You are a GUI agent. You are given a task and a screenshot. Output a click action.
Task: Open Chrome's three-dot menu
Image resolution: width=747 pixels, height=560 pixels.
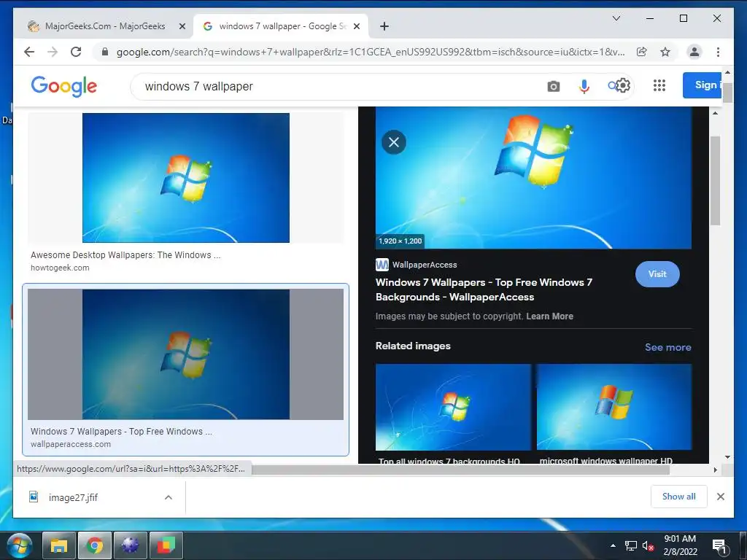(718, 52)
